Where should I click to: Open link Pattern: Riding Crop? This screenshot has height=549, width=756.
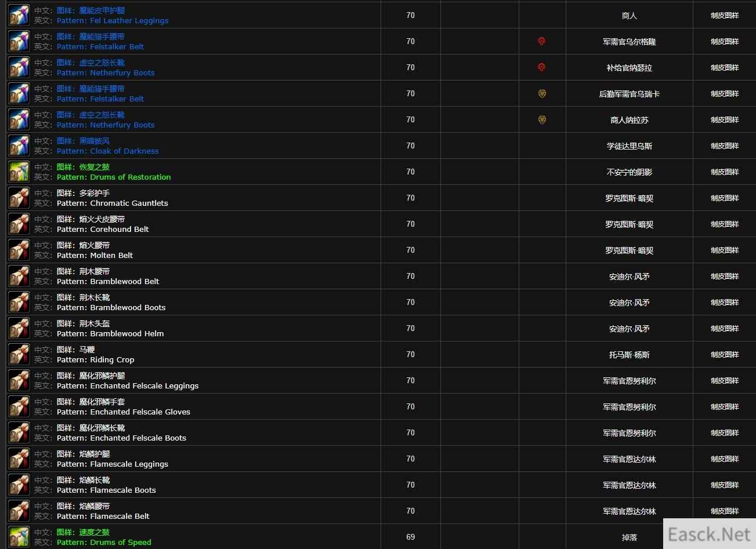[96, 359]
